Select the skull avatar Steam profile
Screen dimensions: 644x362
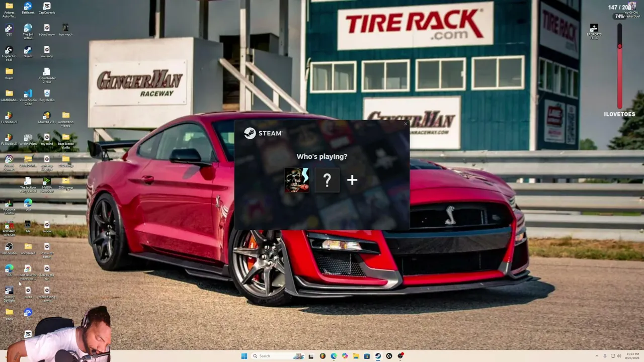tap(297, 180)
